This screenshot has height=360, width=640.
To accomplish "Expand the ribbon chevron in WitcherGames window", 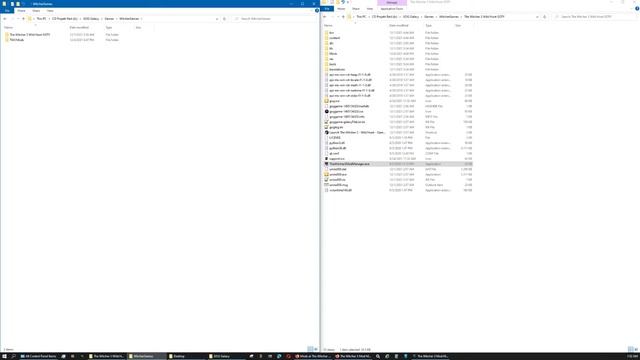I will pyautogui.click(x=311, y=11).
